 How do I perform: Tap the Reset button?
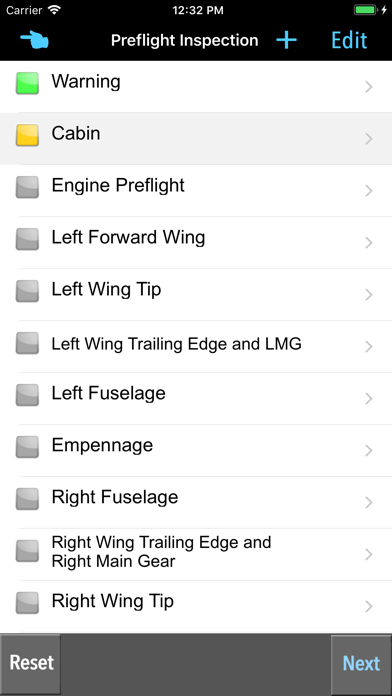pos(31,664)
